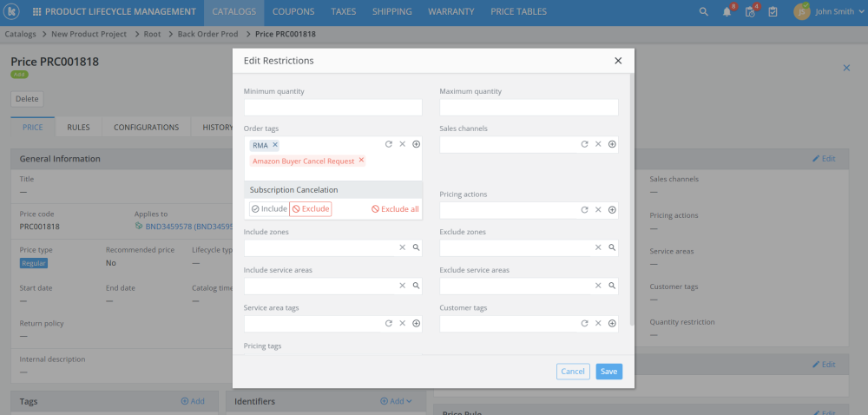This screenshot has width=868, height=415.
Task: Add a Customer tags entry
Action: 612,324
